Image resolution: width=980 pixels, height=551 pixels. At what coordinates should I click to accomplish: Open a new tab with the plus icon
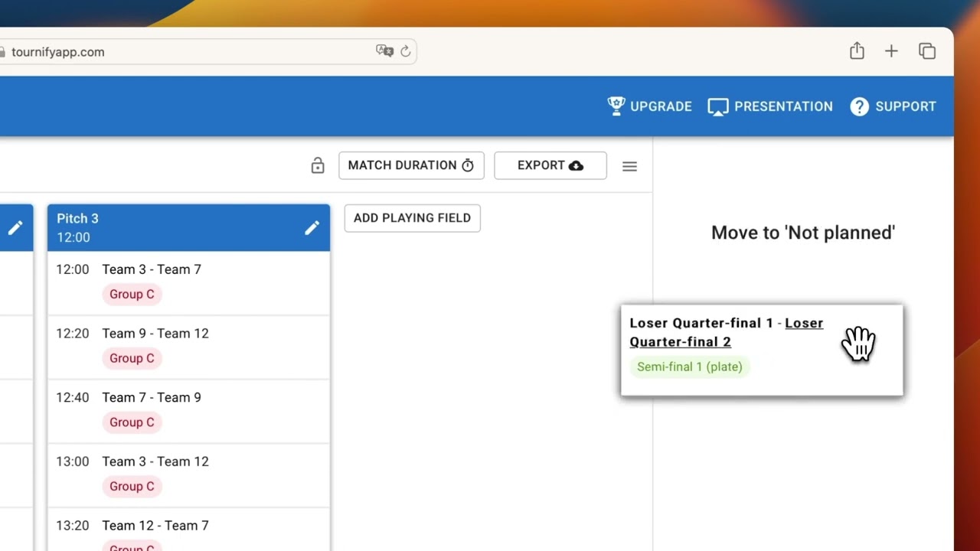pos(891,51)
